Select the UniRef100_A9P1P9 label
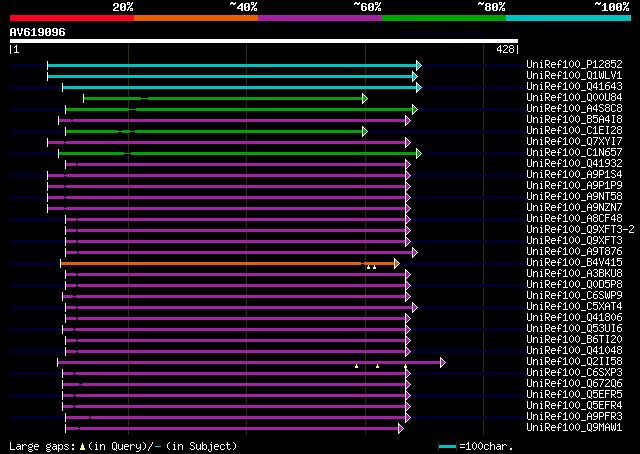Image resolution: width=640 pixels, height=454 pixels. pos(574,185)
